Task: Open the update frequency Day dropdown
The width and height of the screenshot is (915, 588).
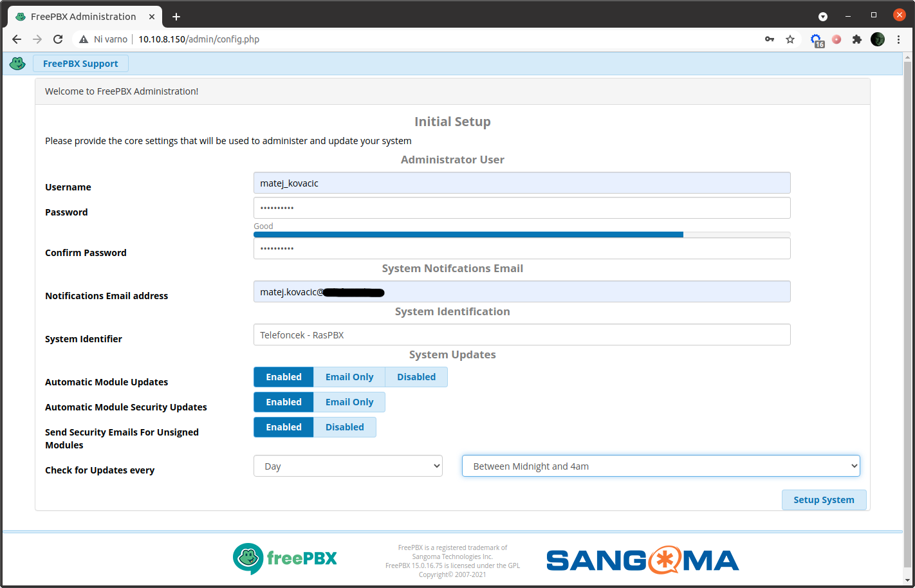Action: (x=347, y=466)
